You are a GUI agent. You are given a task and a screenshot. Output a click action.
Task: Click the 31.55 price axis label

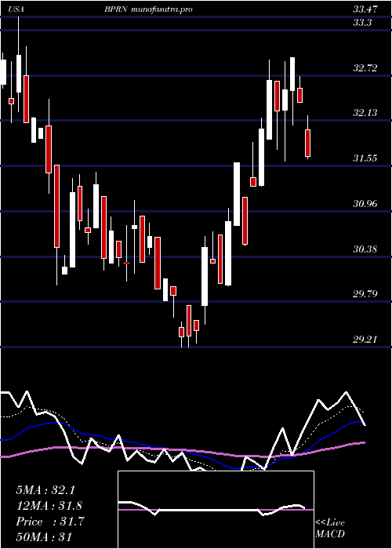(365, 158)
